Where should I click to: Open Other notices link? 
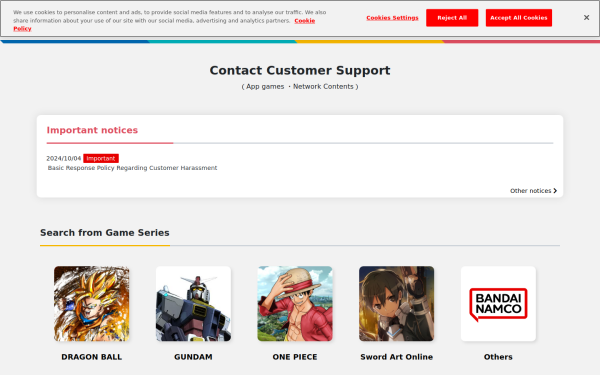(x=533, y=191)
